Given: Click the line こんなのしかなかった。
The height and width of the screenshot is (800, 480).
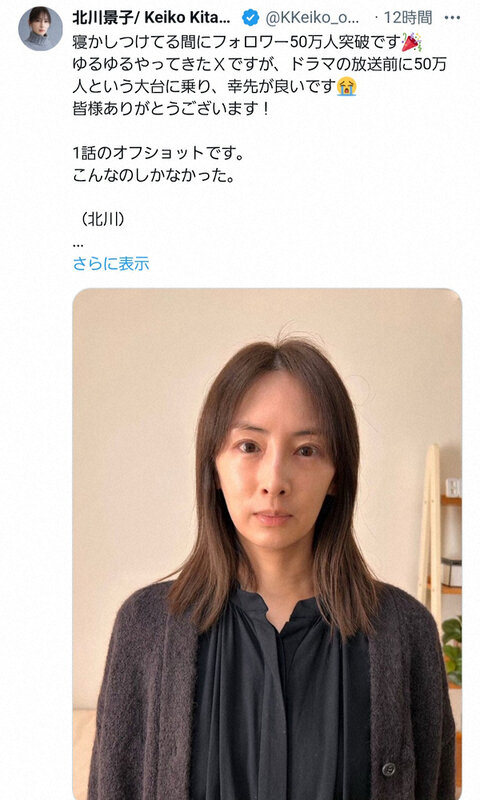Looking at the screenshot, I should [154, 176].
